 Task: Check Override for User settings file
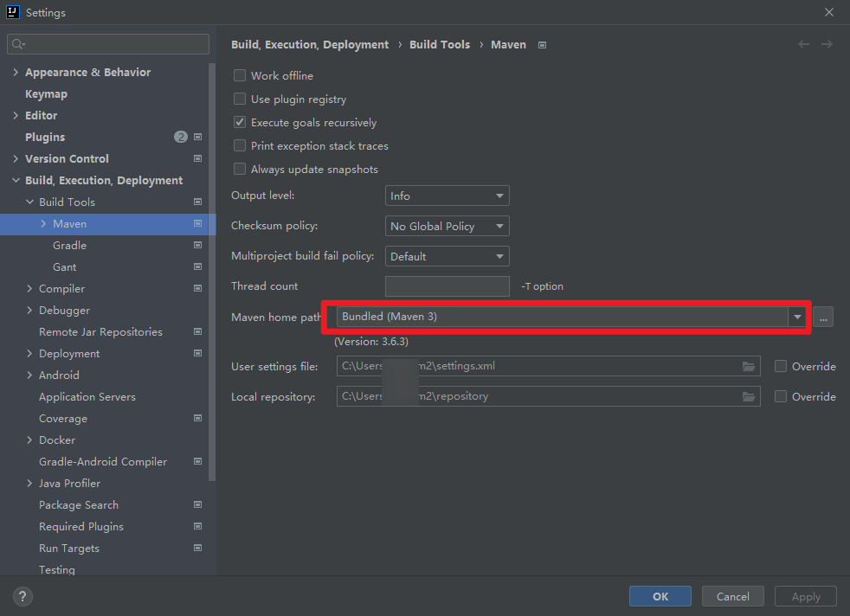point(781,366)
